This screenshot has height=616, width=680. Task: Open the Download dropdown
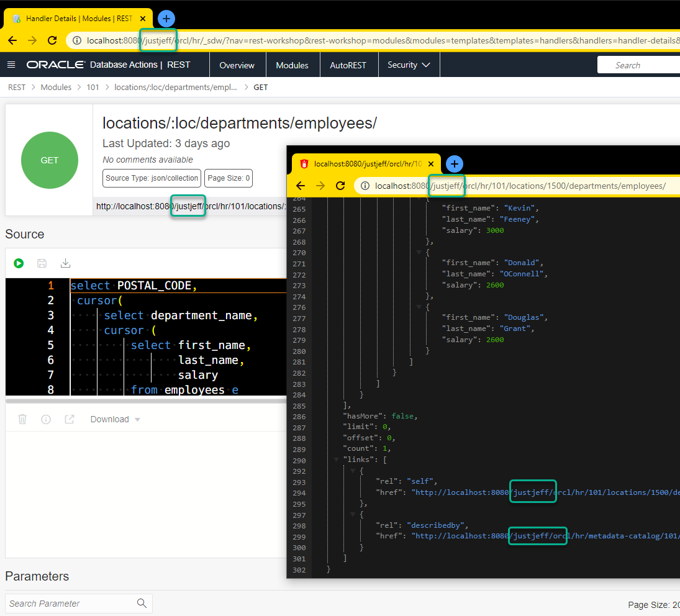pos(116,419)
